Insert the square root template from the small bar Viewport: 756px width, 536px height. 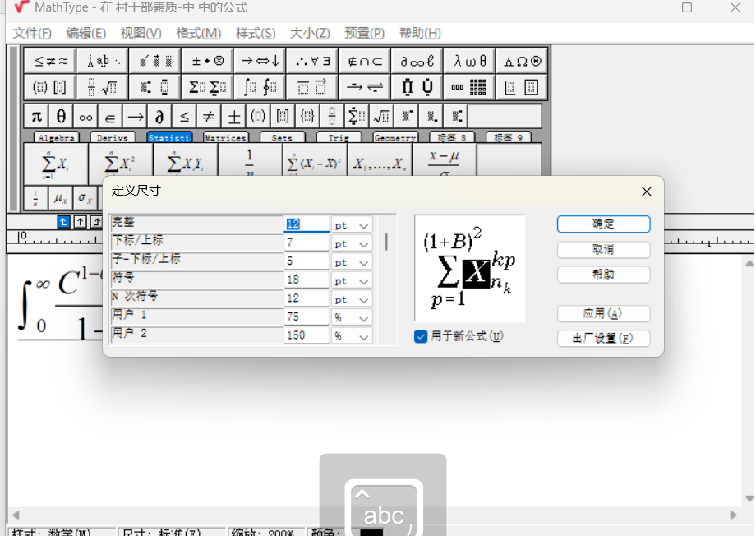[x=381, y=116]
